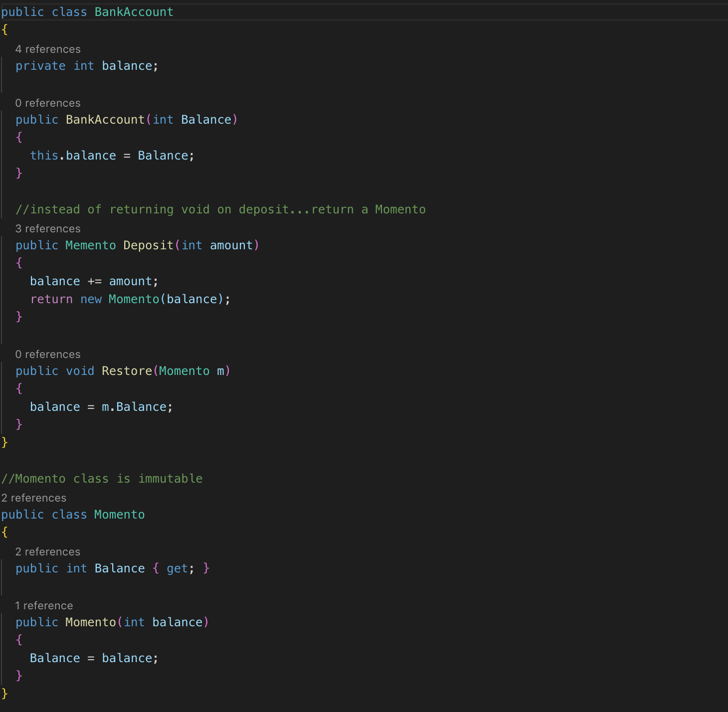Image resolution: width=728 pixels, height=712 pixels.
Task: Open "3 references" CodeLens above Deposit method
Action: click(48, 229)
